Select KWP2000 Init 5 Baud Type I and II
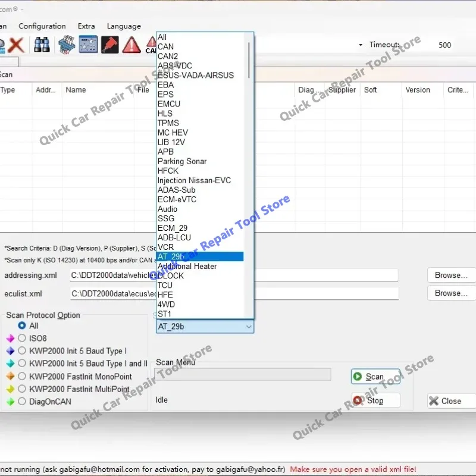Image resolution: width=476 pixels, height=476 pixels. [22, 363]
